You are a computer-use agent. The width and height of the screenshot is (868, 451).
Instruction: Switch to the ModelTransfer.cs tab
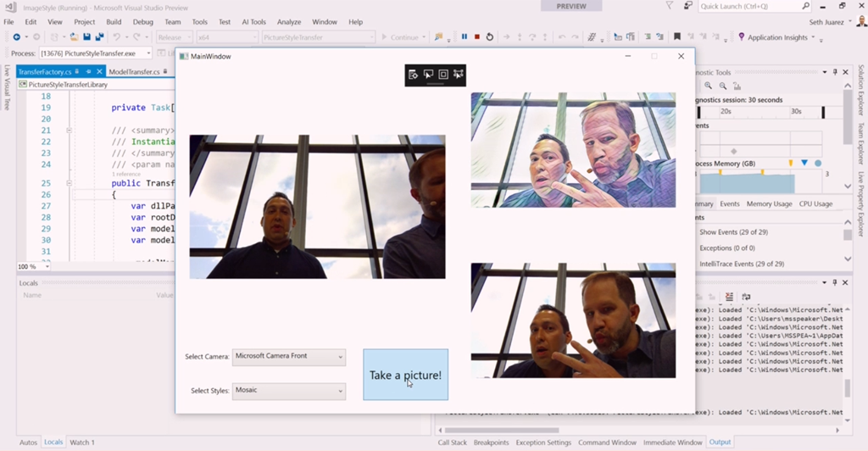134,72
